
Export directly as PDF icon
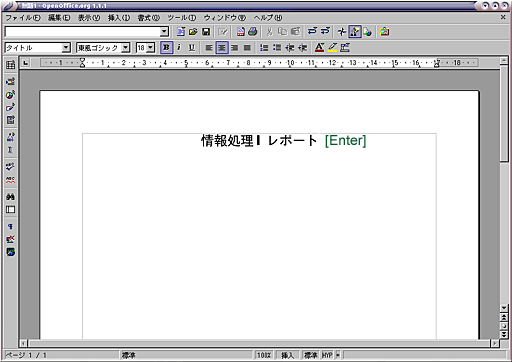pos(240,32)
